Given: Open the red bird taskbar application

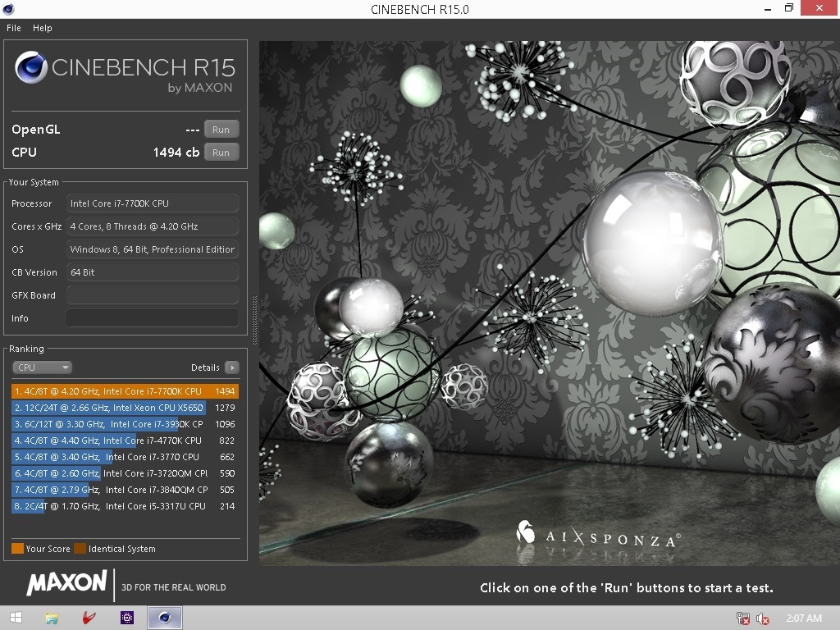Looking at the screenshot, I should 89,619.
